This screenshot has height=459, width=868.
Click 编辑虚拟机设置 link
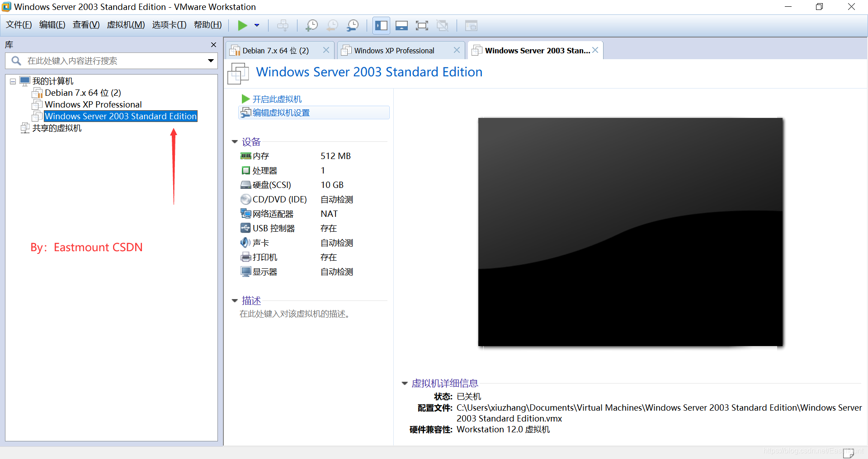[x=281, y=112]
